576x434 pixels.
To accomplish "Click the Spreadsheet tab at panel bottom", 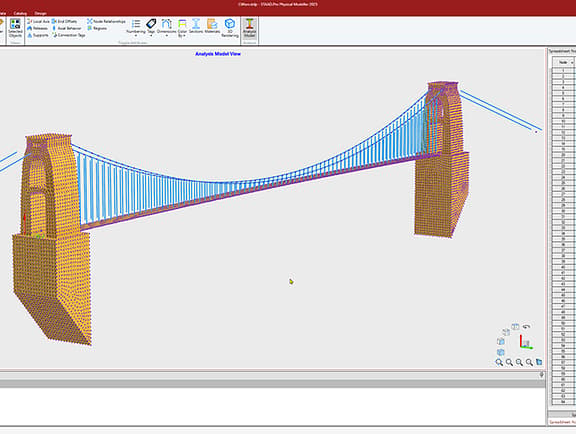I will point(562,422).
